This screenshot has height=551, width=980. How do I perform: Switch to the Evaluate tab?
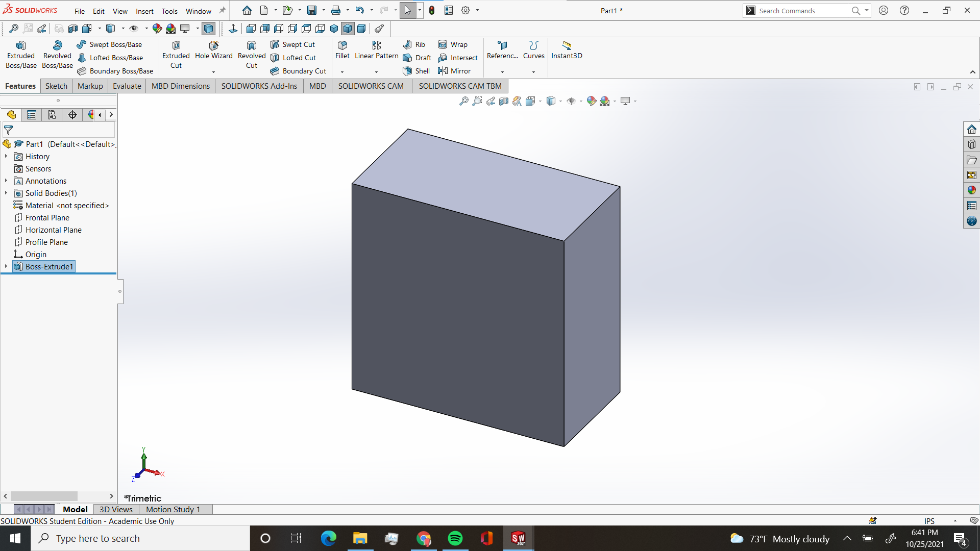pos(127,86)
